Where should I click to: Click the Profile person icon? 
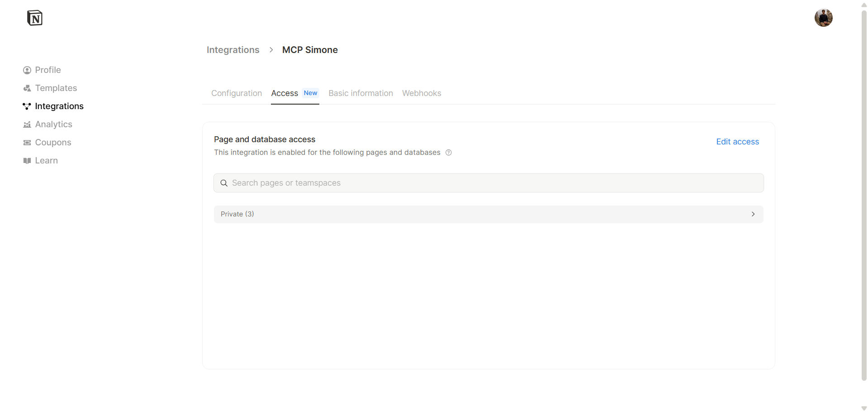[27, 70]
